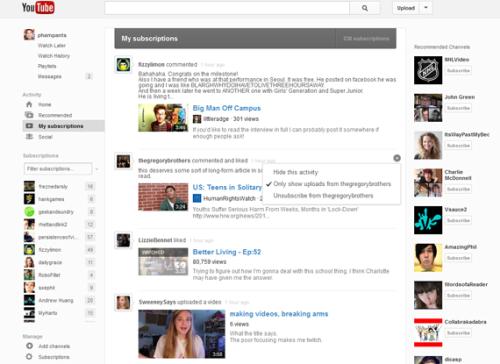Open the activity options button on thegregorybrothers post
The width and height of the screenshot is (500, 364).
click(x=397, y=158)
